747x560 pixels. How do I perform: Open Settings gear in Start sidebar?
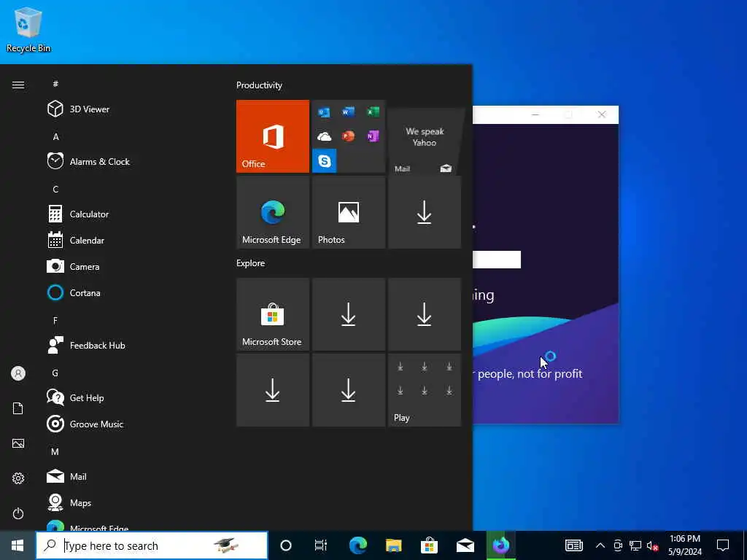[x=18, y=478]
